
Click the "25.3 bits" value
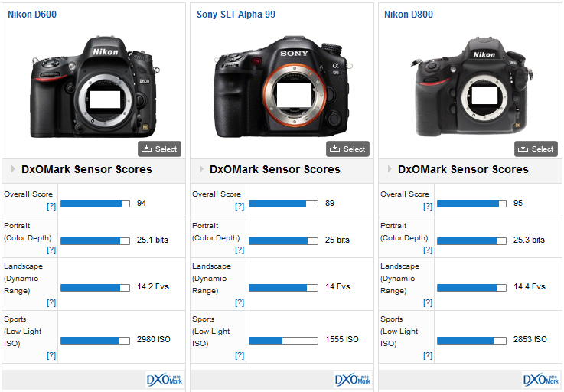(529, 240)
